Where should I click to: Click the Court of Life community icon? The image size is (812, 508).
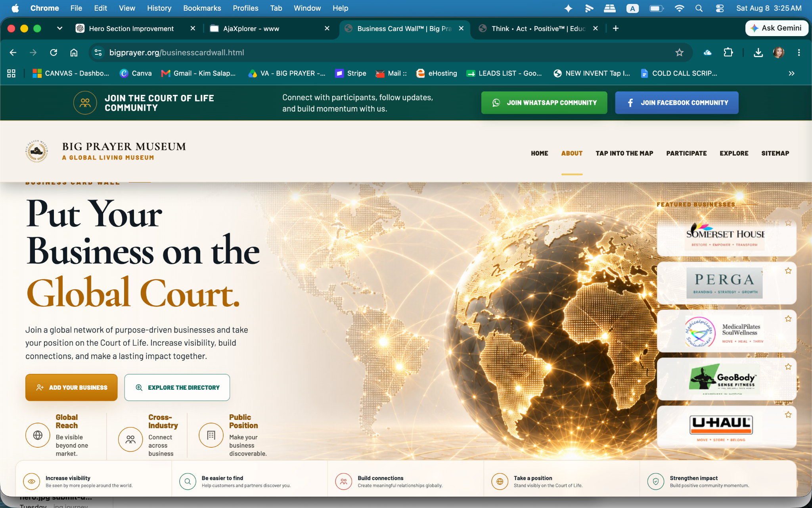85,103
